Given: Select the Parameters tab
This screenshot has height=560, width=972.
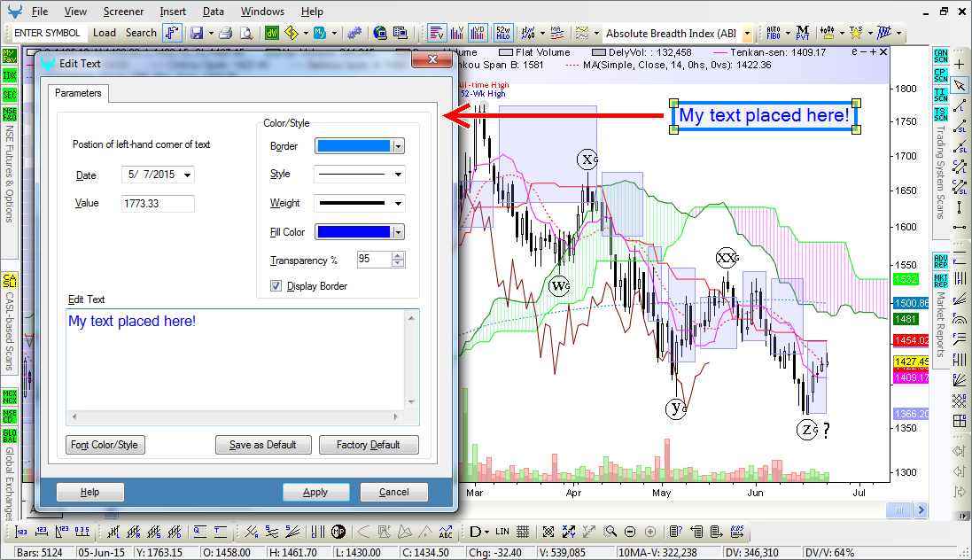Looking at the screenshot, I should click(78, 93).
